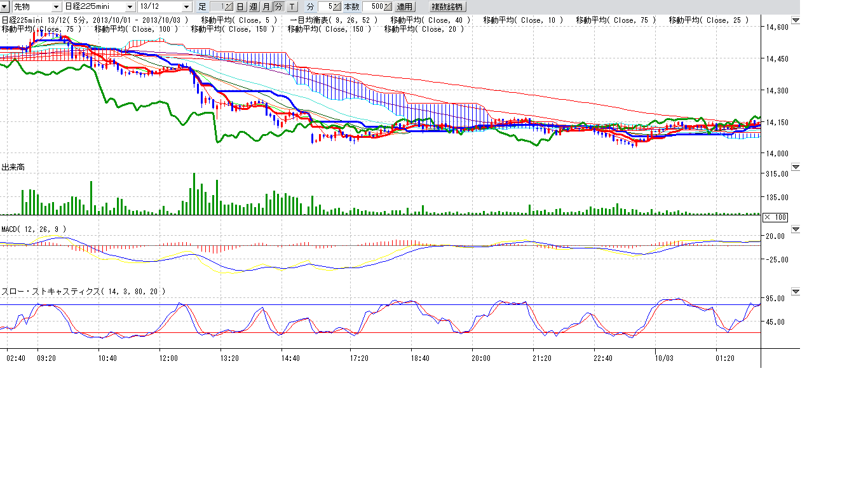Screen dimensions: 868x488
Task: Open the Slow Stochastics panel menu arrow
Action: pyautogui.click(x=796, y=292)
